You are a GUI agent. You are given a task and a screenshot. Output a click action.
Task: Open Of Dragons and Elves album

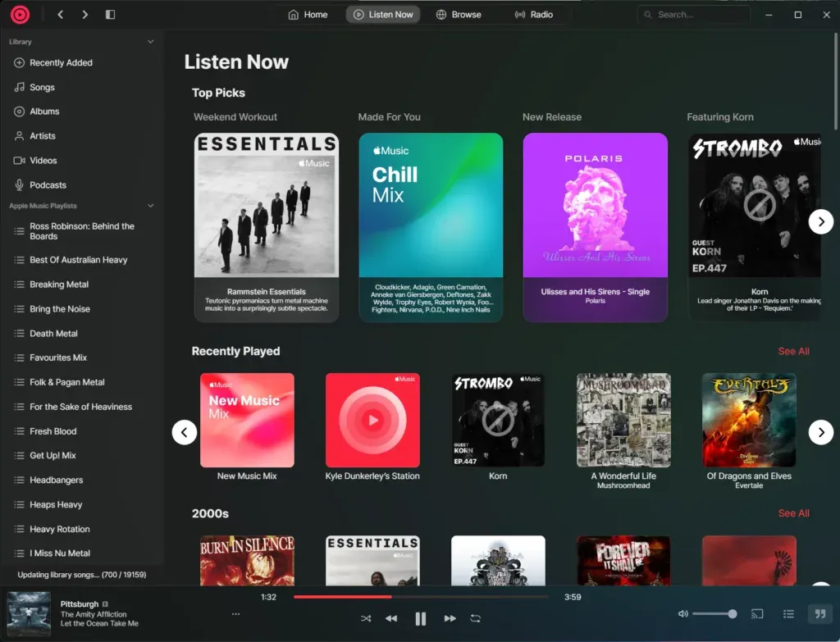(749, 421)
